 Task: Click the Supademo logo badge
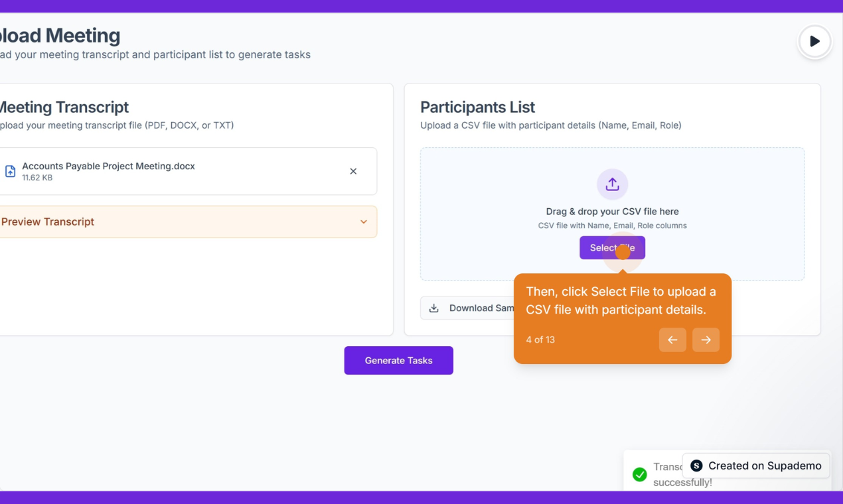[696, 466]
